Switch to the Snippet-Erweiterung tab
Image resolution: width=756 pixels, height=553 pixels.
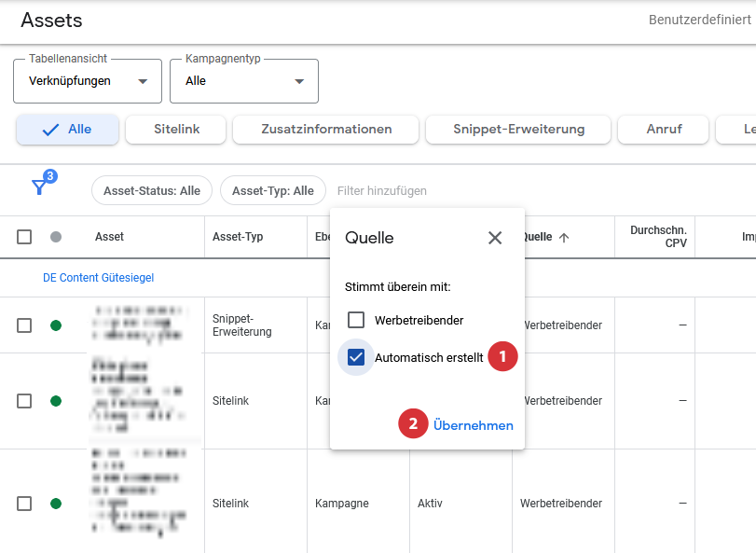tap(518, 130)
